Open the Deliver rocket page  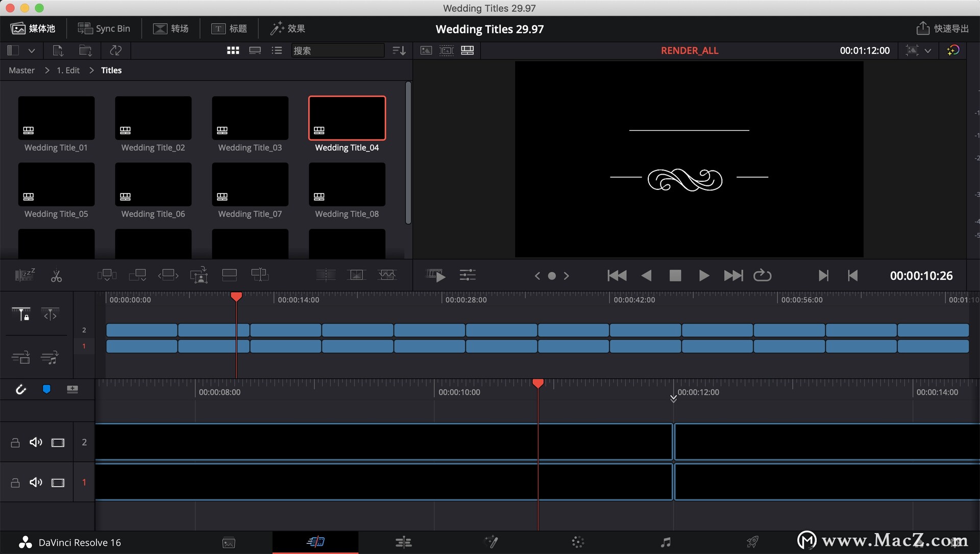(x=752, y=542)
